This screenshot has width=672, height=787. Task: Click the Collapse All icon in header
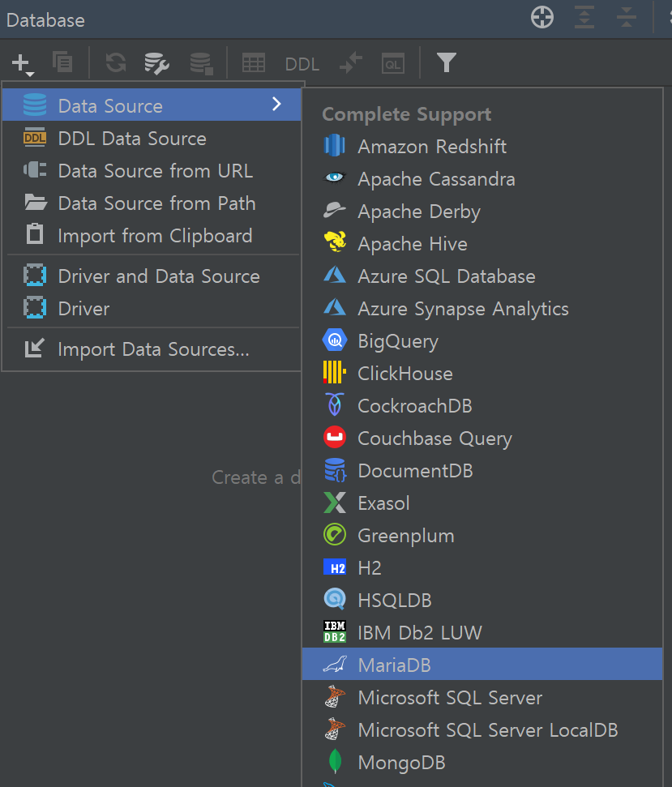pos(627,18)
